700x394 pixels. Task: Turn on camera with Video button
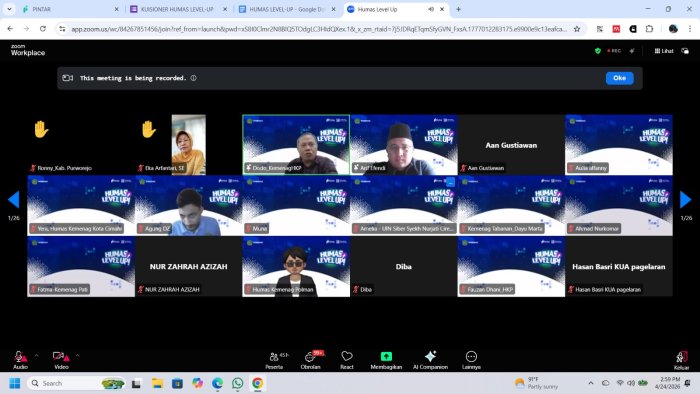click(x=61, y=360)
